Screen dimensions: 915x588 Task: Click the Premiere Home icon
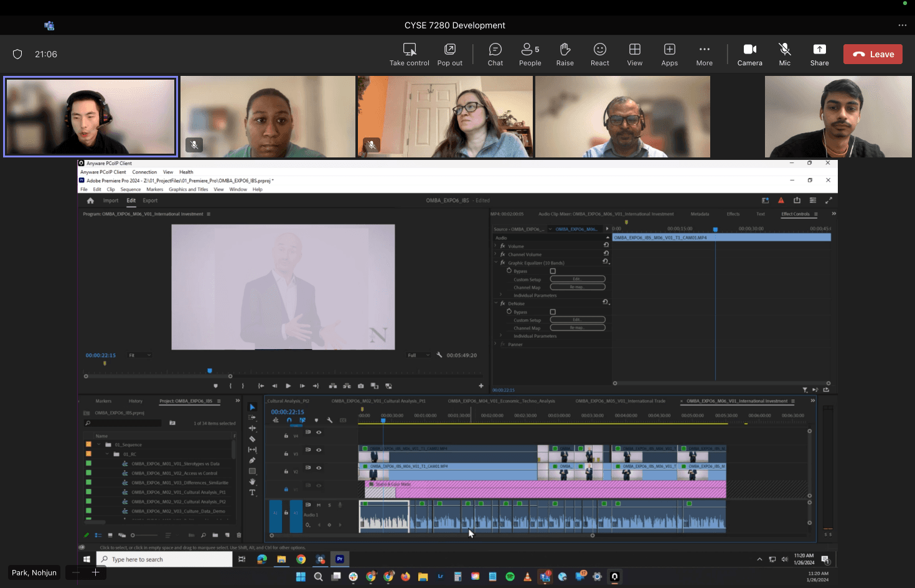[x=90, y=200]
